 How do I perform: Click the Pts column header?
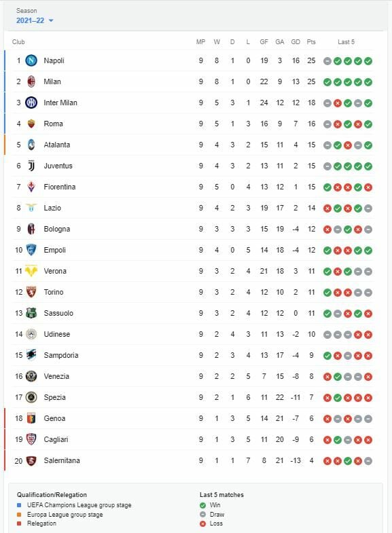click(x=311, y=42)
